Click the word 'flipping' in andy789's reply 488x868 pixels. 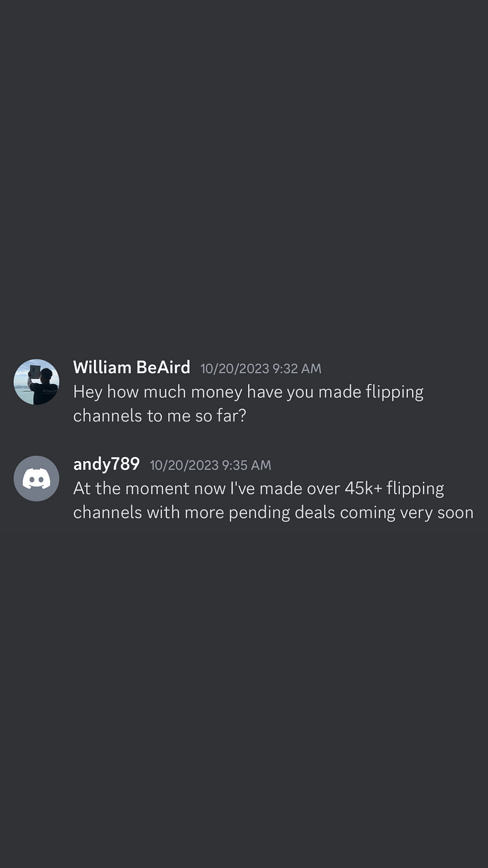click(x=416, y=489)
